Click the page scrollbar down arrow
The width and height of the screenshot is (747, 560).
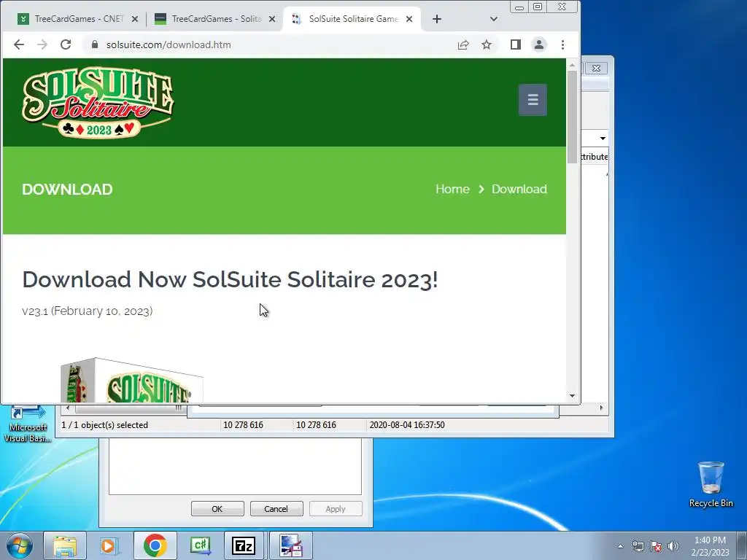tap(572, 396)
